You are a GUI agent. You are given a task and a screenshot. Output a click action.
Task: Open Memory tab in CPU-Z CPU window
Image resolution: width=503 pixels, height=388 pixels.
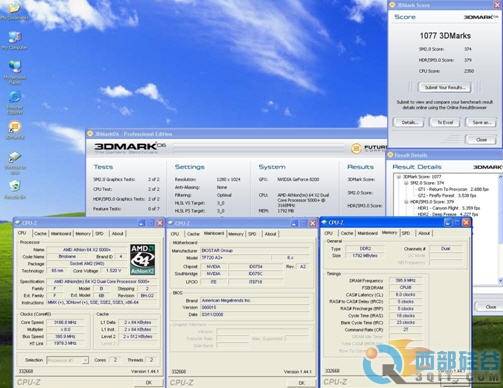click(x=83, y=234)
